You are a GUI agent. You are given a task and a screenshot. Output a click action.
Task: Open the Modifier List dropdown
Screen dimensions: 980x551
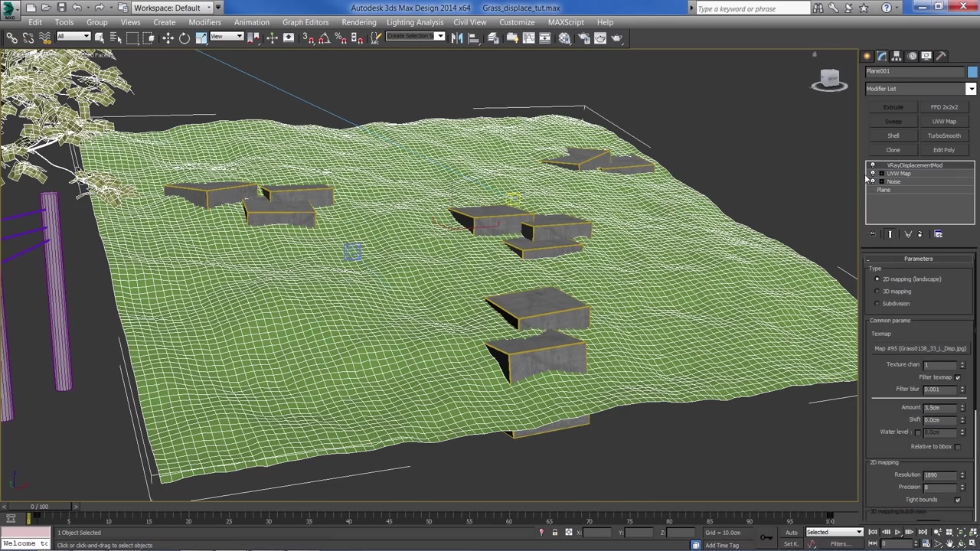pyautogui.click(x=970, y=89)
